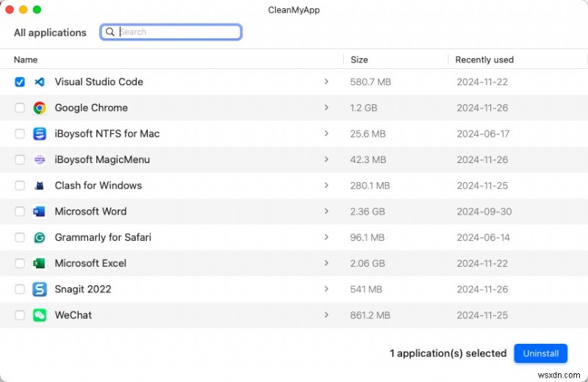
Task: Enable the Clash for Windows checkbox
Action: pos(20,186)
